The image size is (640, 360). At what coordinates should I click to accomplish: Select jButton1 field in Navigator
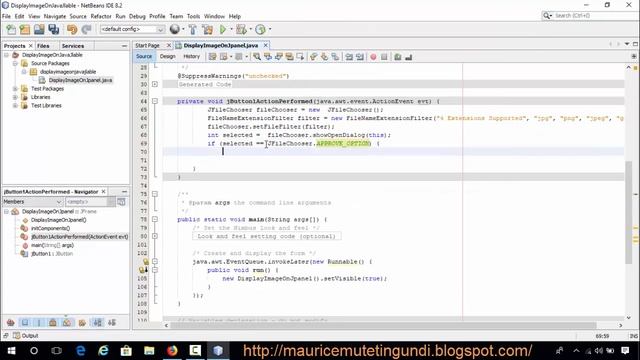[52, 254]
